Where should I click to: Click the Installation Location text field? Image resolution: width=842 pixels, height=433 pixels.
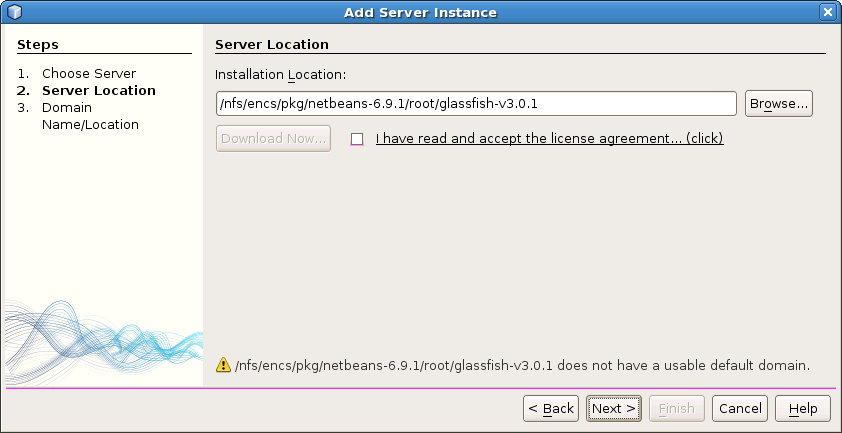tap(476, 104)
